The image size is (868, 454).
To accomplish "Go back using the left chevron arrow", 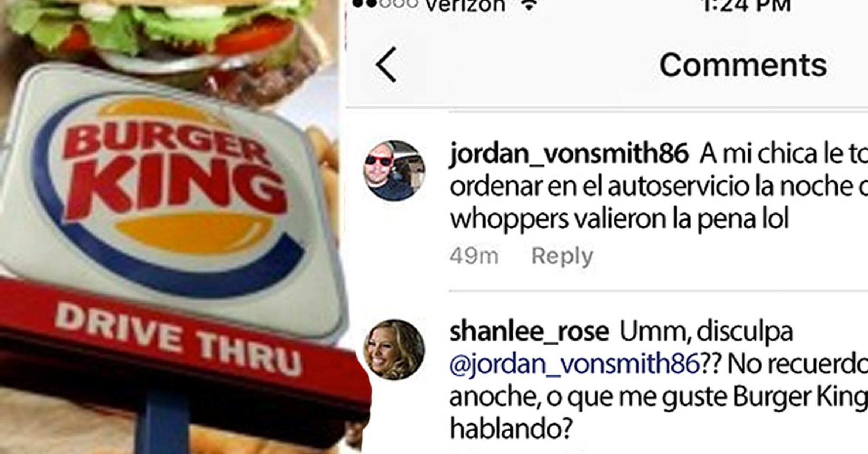I will tap(386, 65).
